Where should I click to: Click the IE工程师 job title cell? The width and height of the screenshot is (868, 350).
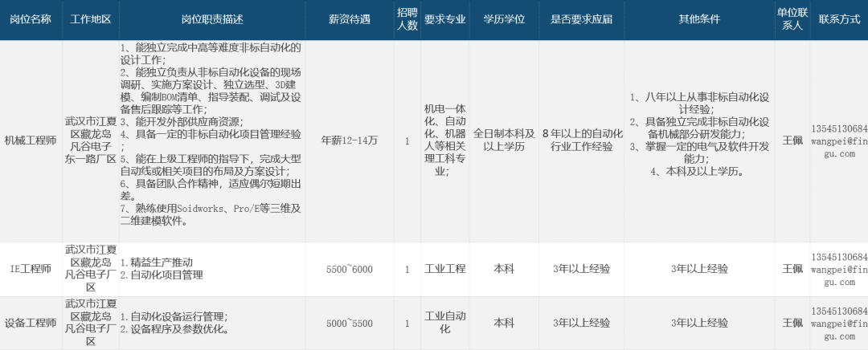tap(31, 269)
